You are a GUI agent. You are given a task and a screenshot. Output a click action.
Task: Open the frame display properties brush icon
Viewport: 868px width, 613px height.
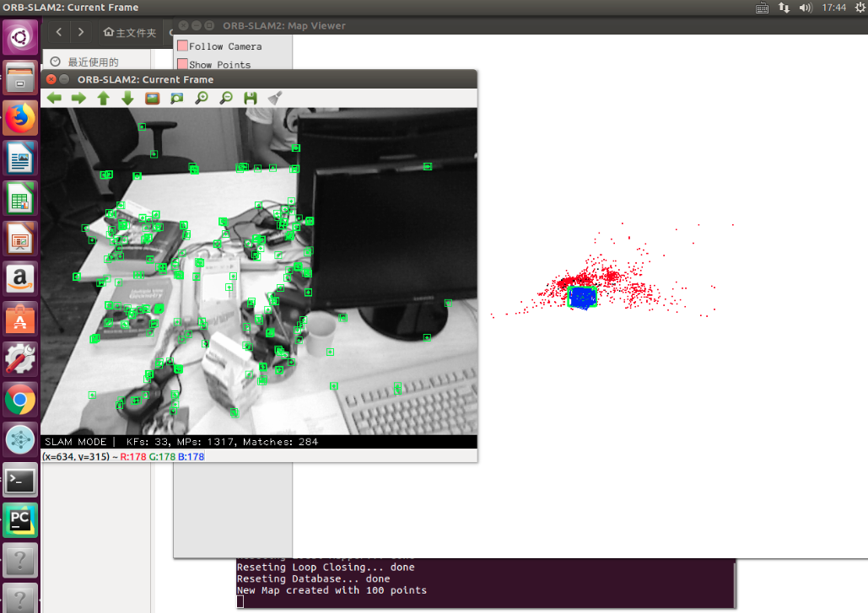274,98
